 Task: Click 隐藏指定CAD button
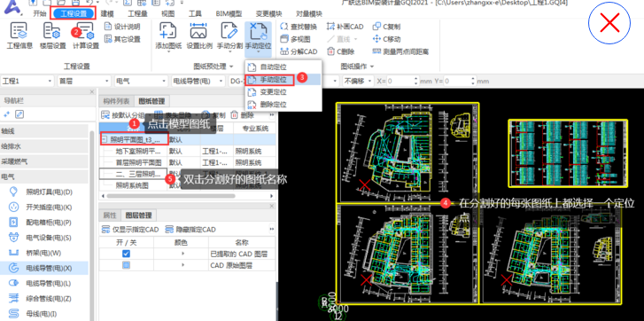(x=190, y=230)
